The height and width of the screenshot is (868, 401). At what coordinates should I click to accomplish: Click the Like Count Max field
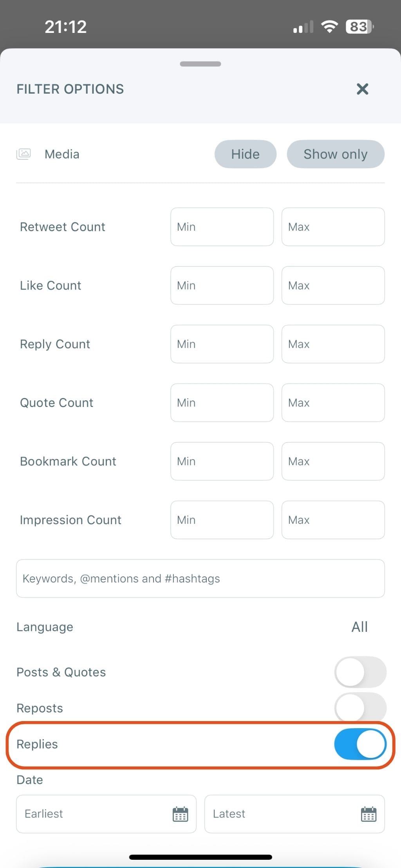coord(333,285)
